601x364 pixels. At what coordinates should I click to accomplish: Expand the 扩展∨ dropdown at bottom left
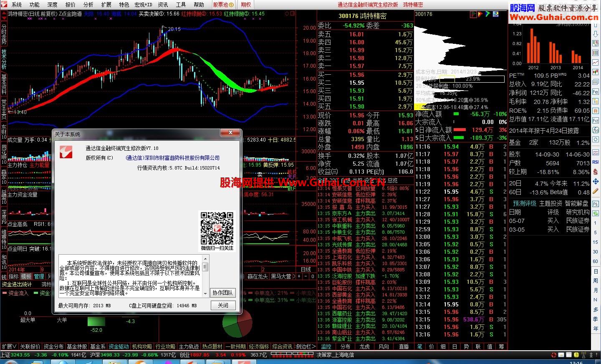point(9,346)
